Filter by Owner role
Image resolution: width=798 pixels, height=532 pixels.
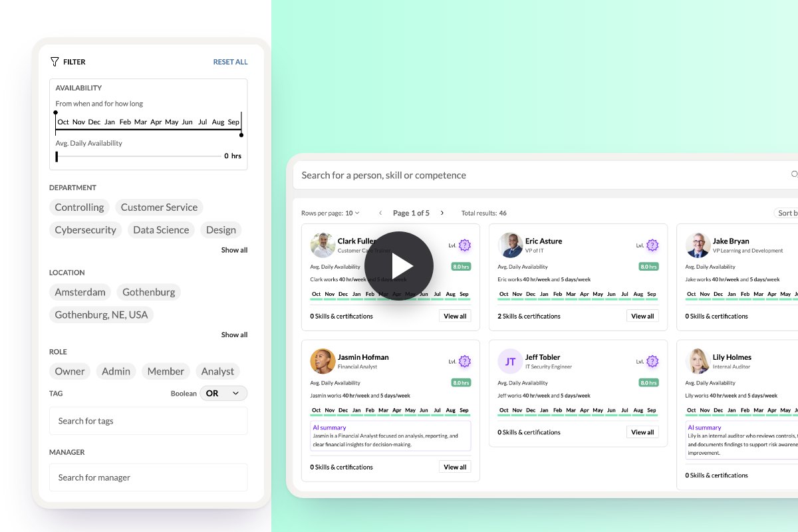pos(70,371)
